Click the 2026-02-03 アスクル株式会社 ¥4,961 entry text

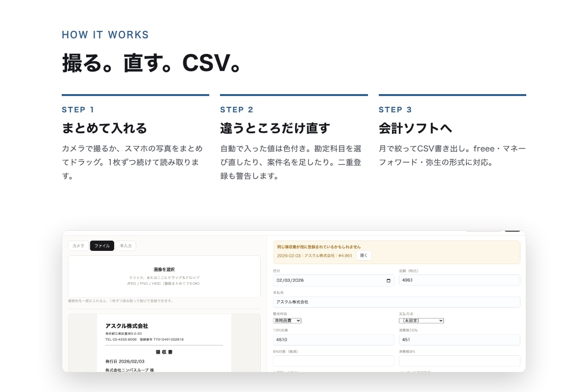[x=315, y=255]
